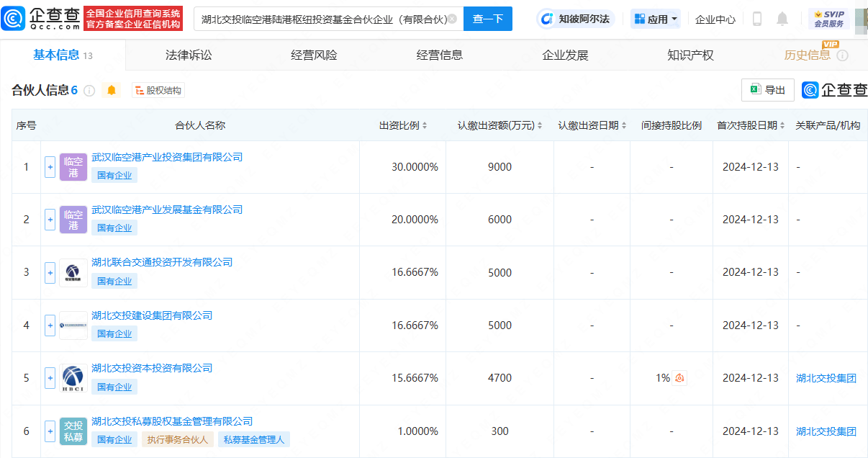Open 知彼阿尔法
The width and height of the screenshot is (868, 458).
coord(576,19)
